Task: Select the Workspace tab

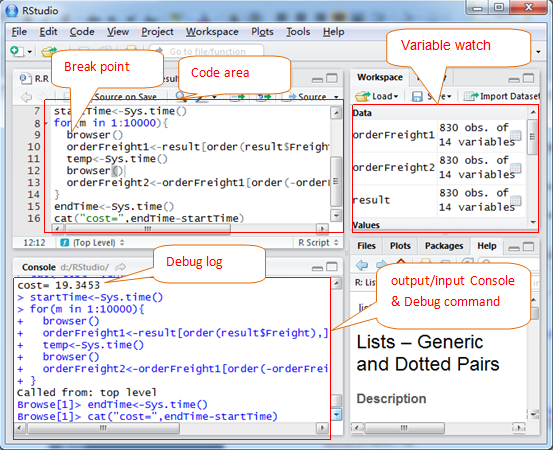Action: click(380, 77)
